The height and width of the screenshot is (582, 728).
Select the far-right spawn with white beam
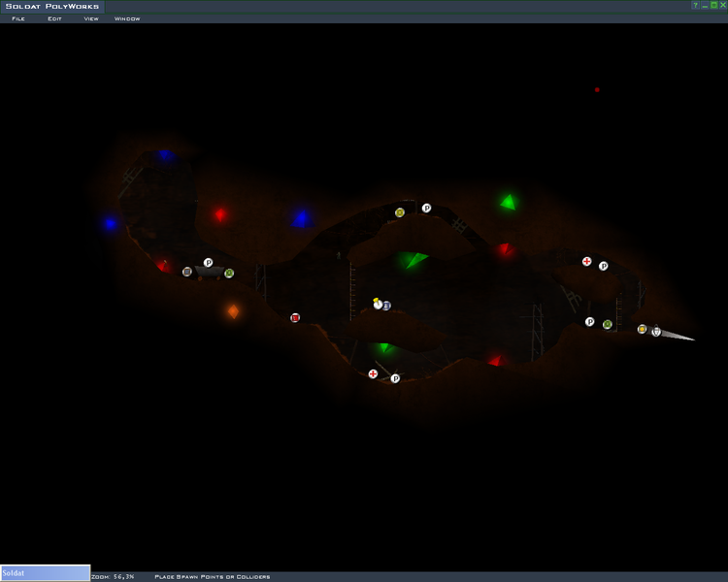pos(656,331)
